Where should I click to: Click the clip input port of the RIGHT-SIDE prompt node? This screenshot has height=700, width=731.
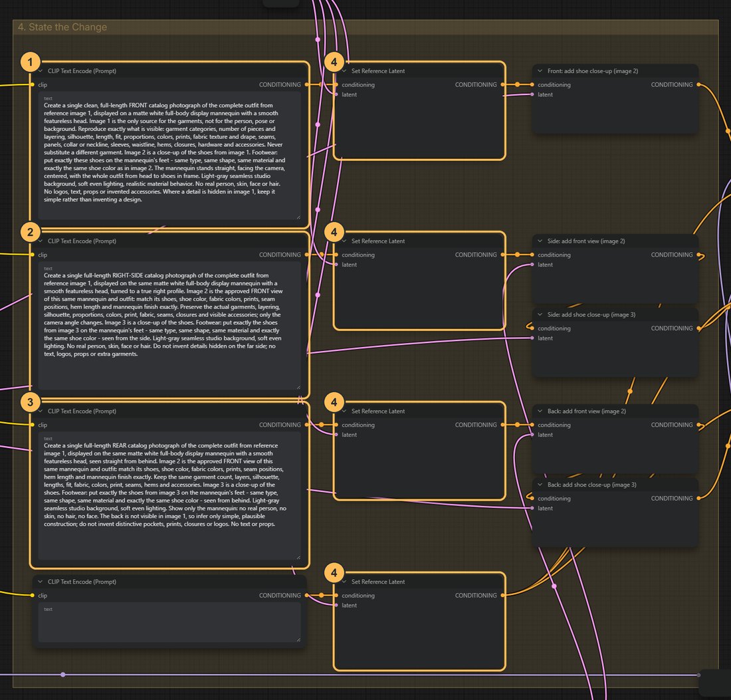pyautogui.click(x=32, y=255)
